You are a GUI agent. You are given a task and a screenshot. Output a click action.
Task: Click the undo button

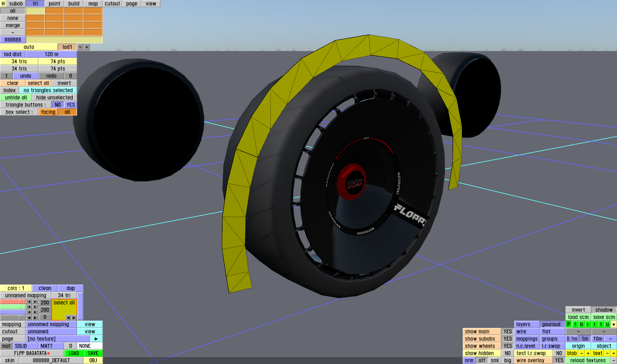26,76
